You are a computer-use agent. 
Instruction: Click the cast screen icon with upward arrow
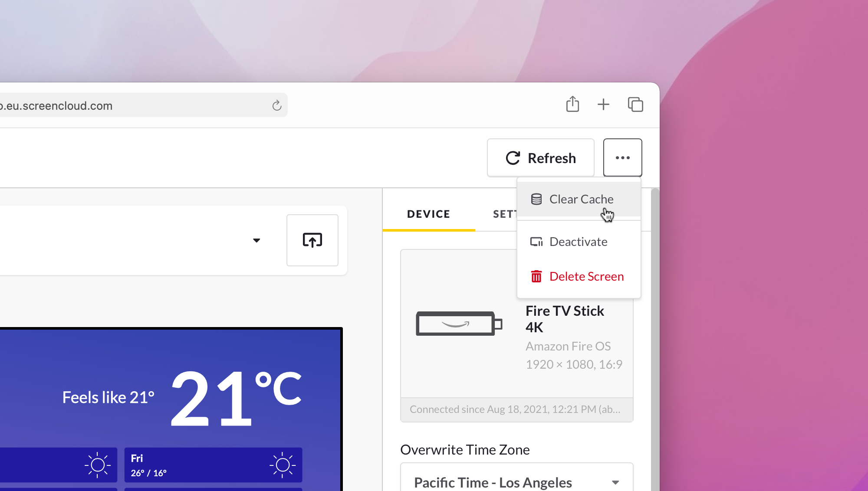click(312, 240)
